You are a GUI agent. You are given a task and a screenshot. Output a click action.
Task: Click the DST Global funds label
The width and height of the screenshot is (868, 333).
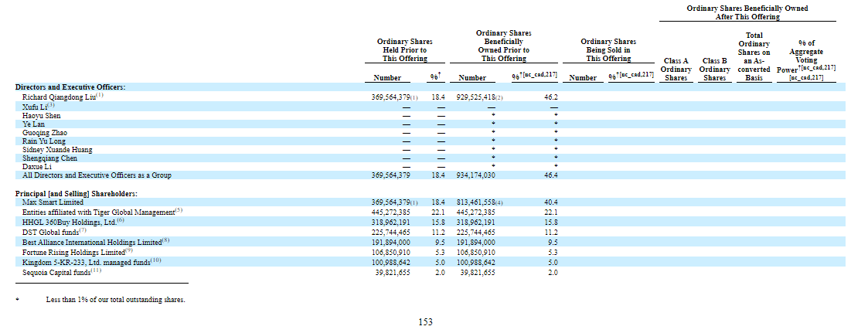50,232
